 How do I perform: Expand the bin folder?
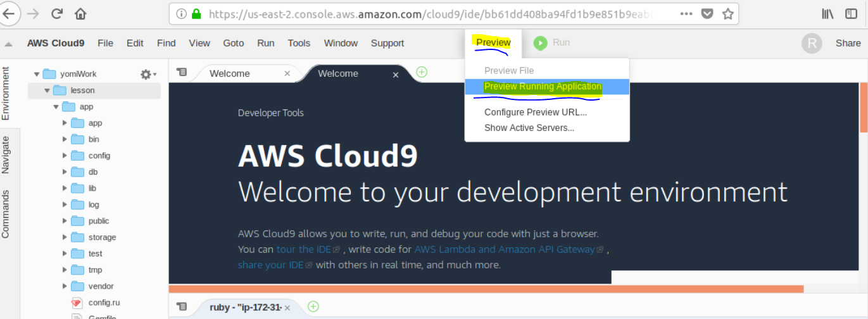[x=65, y=139]
